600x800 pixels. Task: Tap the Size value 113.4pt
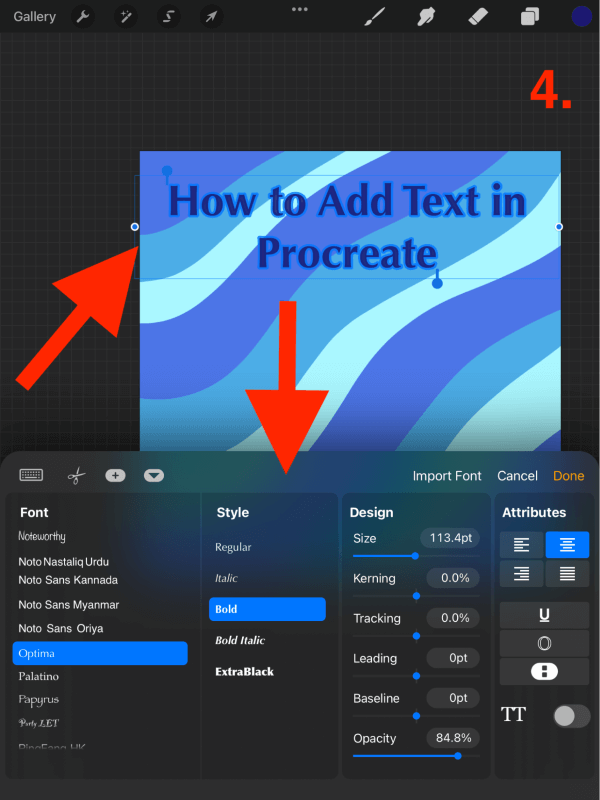point(450,538)
